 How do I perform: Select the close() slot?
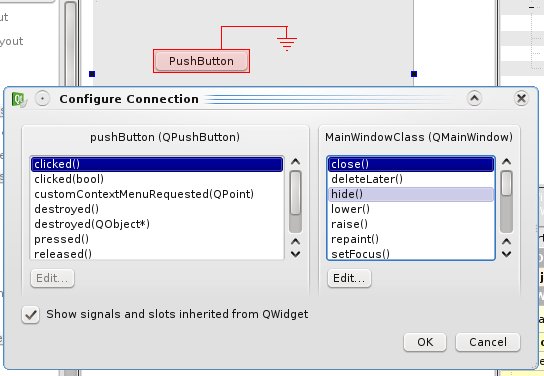pyautogui.click(x=411, y=164)
